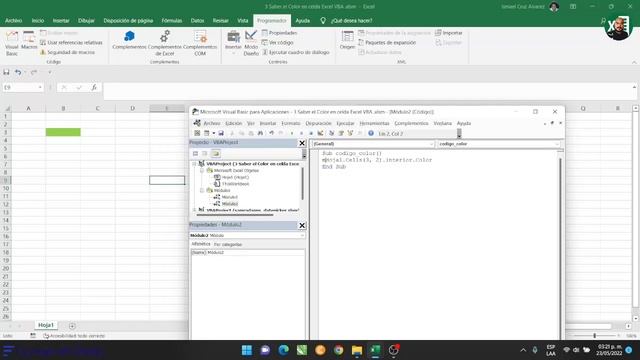Switch to the Alfabética properties tab
640x360 pixels.
tap(201, 244)
